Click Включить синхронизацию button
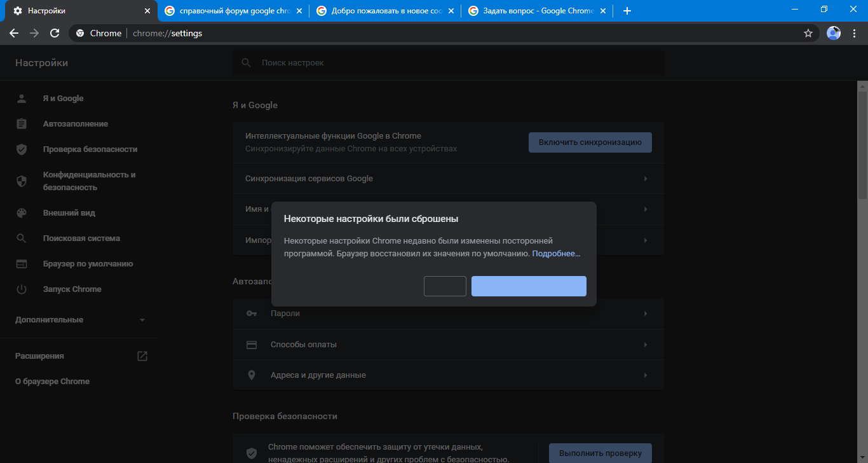868x463 pixels. [590, 142]
